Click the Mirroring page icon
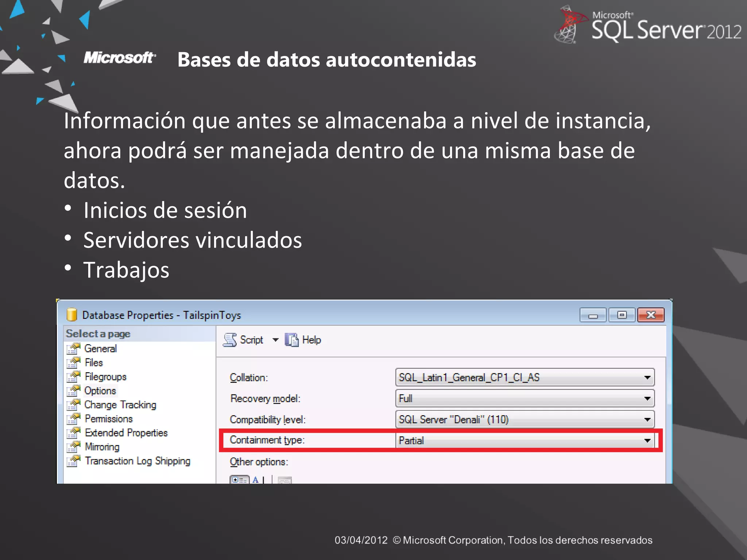 click(73, 447)
